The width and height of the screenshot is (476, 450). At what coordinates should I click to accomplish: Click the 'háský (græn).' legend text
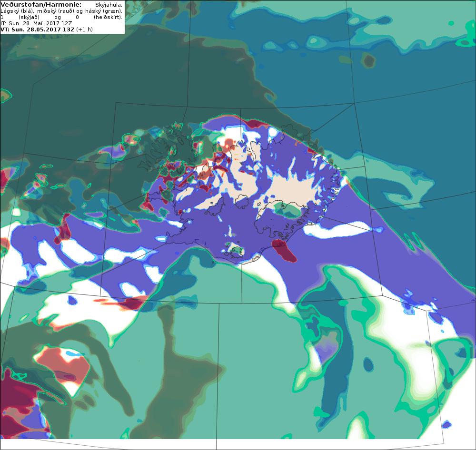(103, 11)
